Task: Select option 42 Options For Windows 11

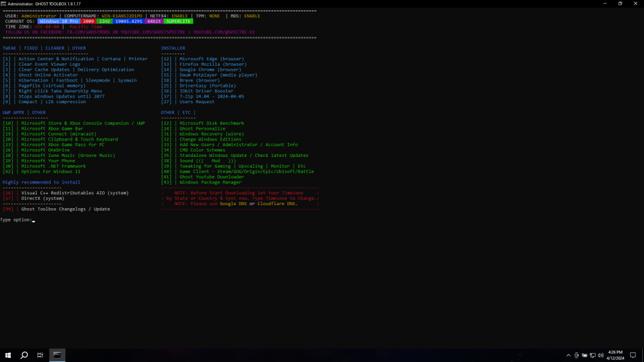Action: (42, 171)
